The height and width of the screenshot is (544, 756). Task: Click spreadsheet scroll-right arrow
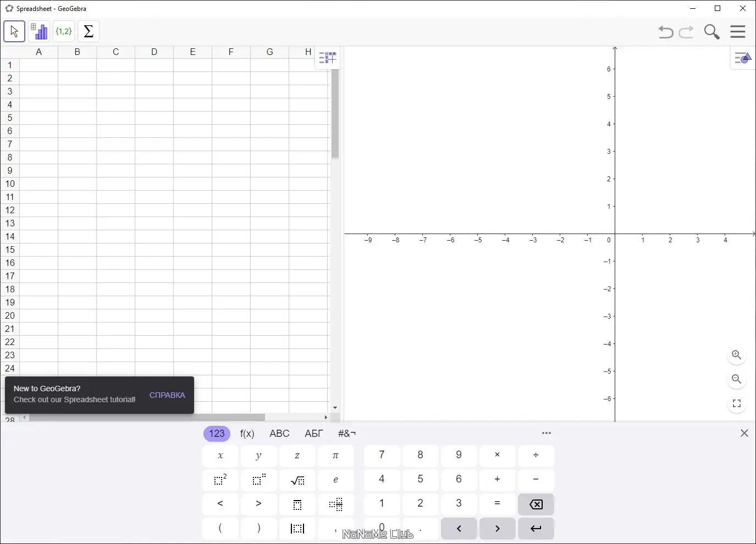pos(325,418)
